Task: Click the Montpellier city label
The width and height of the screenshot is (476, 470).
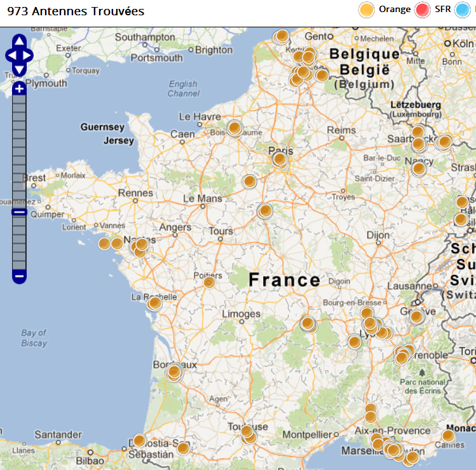Action: (307, 434)
